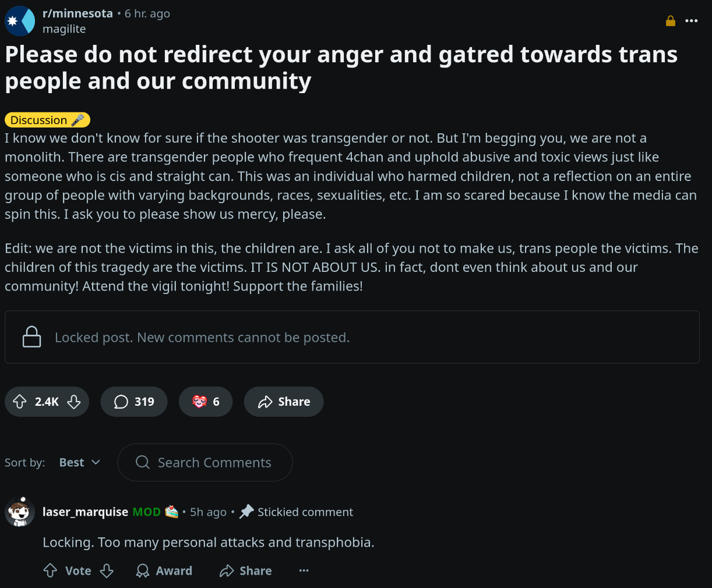Click the awards icon showing 6
Viewport: 712px width, 588px height.
(x=206, y=402)
